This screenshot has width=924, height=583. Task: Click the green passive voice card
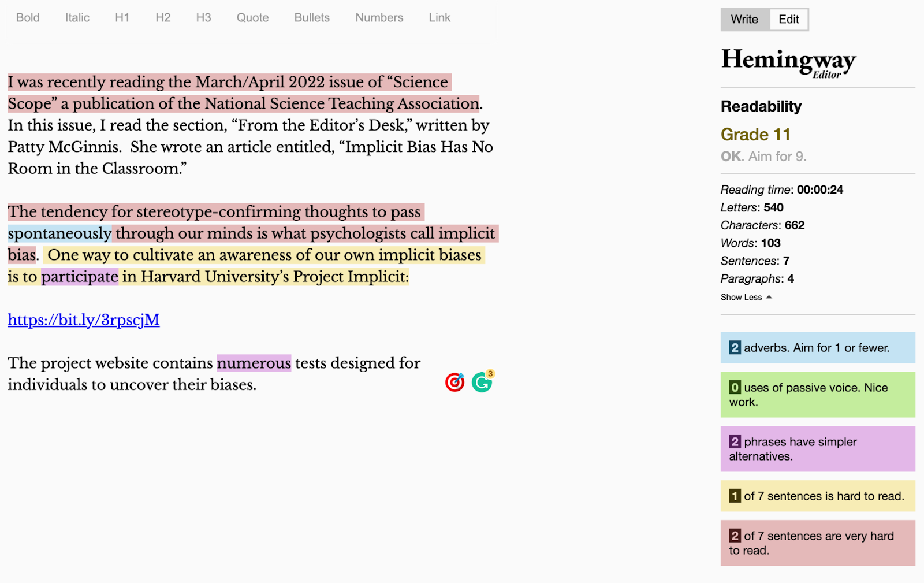click(818, 395)
